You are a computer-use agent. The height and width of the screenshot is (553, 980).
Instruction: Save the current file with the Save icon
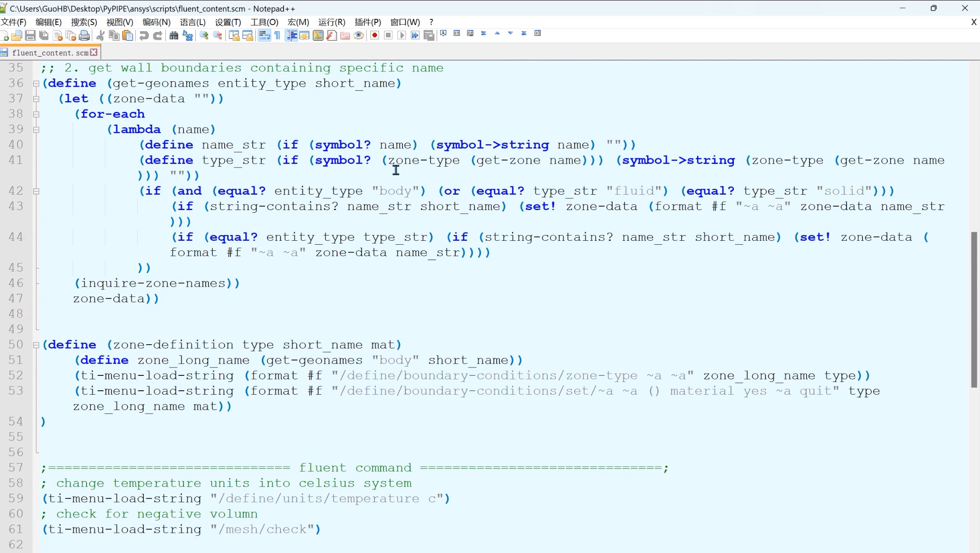(x=30, y=36)
